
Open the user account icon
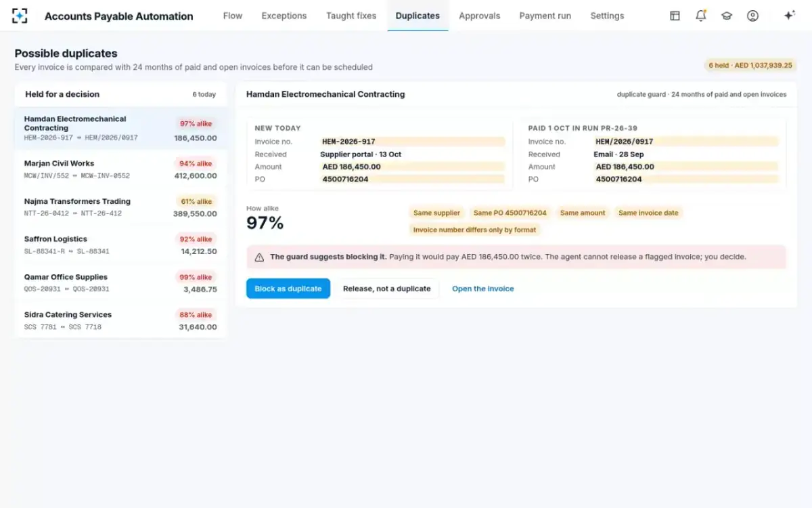[x=752, y=16]
